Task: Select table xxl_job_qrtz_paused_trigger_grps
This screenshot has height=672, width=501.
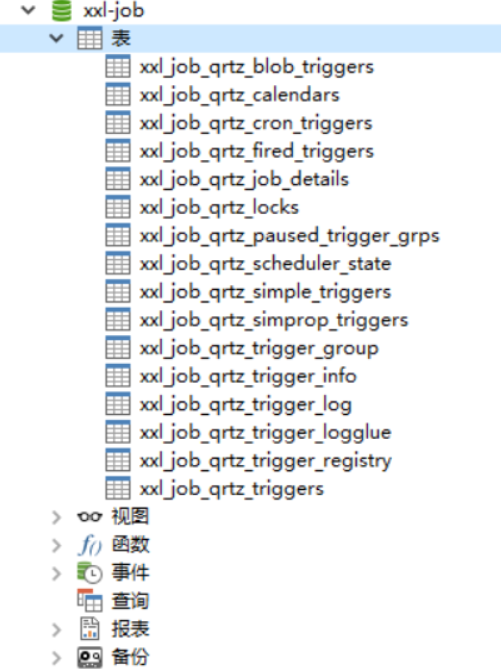Action: pyautogui.click(x=290, y=236)
